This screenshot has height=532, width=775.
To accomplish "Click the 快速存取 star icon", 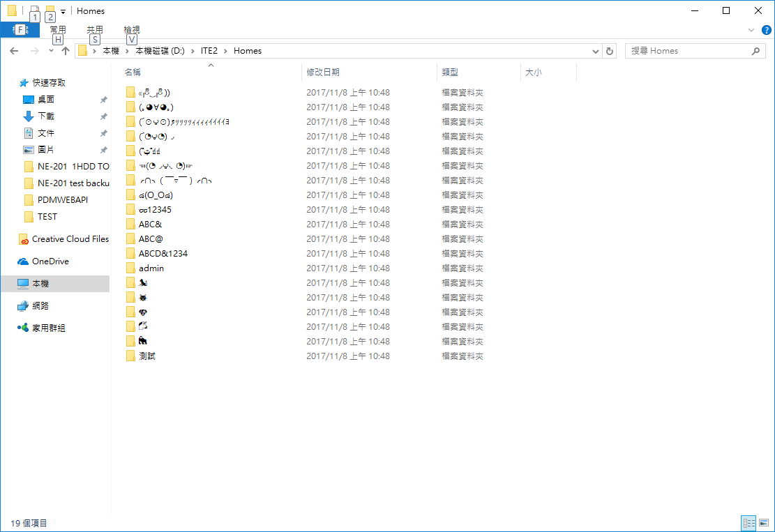I will [x=23, y=83].
